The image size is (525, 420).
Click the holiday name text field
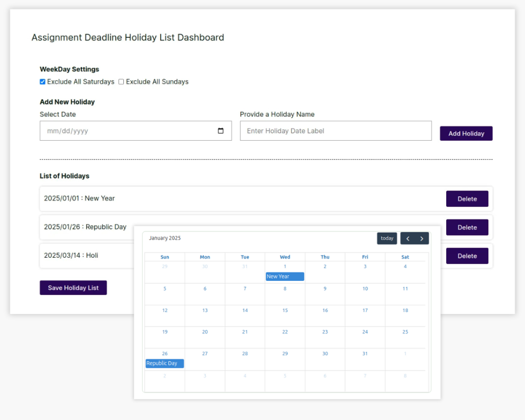point(335,131)
